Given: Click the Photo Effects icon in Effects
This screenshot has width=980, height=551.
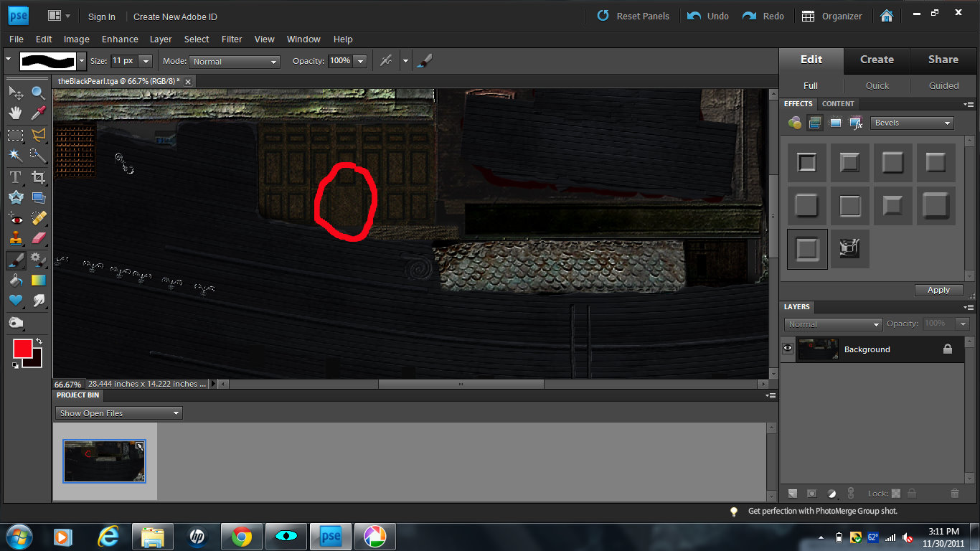Looking at the screenshot, I should coord(836,123).
